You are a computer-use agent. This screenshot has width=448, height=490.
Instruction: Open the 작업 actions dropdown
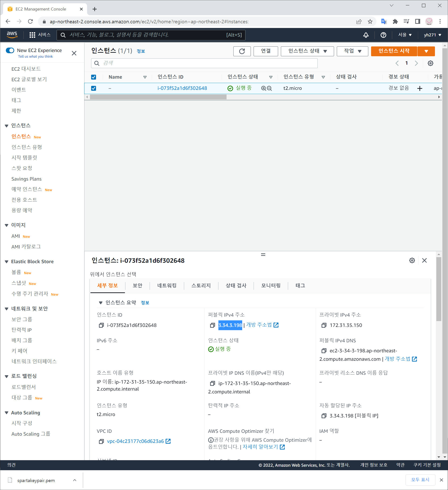352,51
